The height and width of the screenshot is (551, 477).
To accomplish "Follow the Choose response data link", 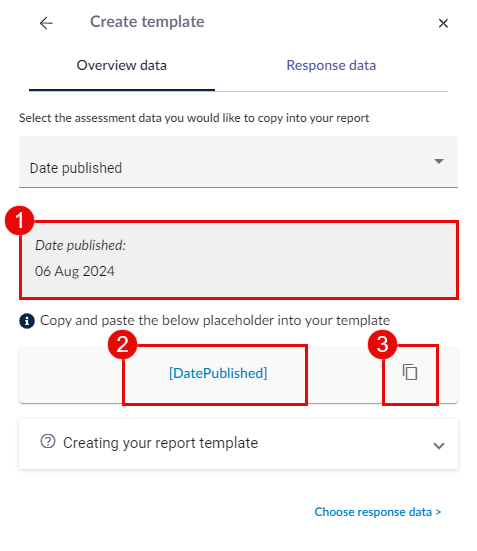I will click(378, 512).
